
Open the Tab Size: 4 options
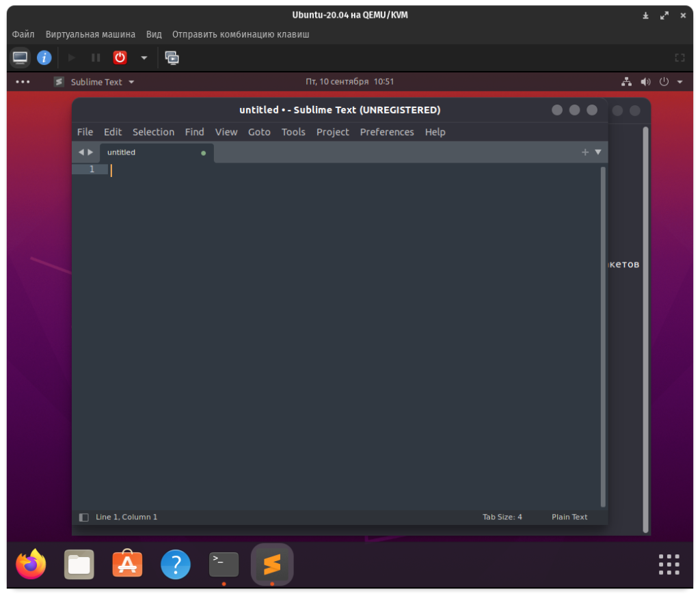[x=502, y=517]
